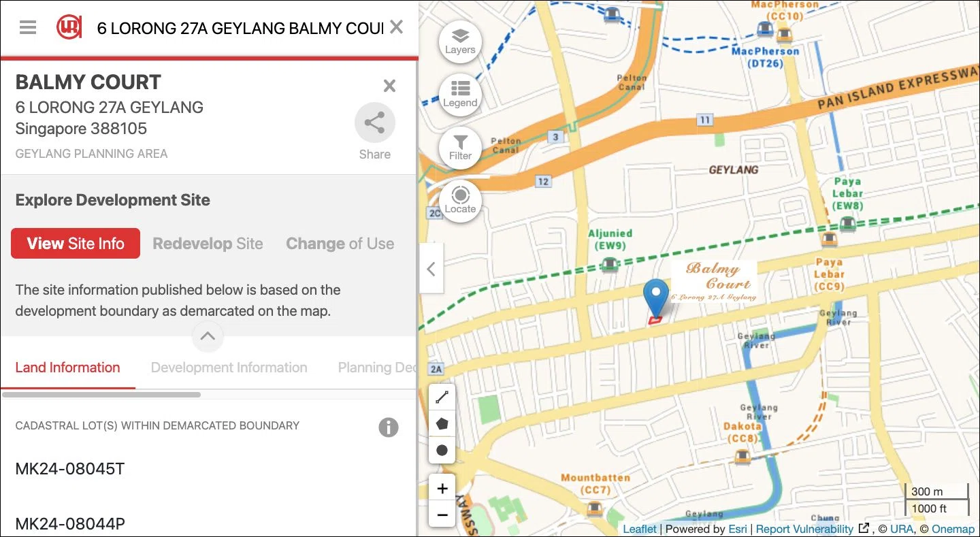Click the Mountbatten CC7 station icon
The height and width of the screenshot is (537, 980).
tap(595, 508)
